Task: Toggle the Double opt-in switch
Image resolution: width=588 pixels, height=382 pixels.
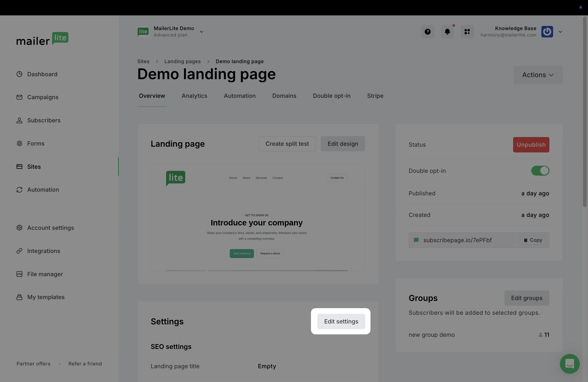Action: [x=540, y=171]
